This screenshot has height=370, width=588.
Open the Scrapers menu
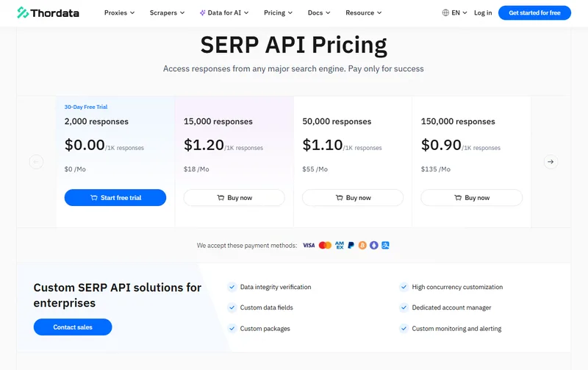click(x=167, y=13)
